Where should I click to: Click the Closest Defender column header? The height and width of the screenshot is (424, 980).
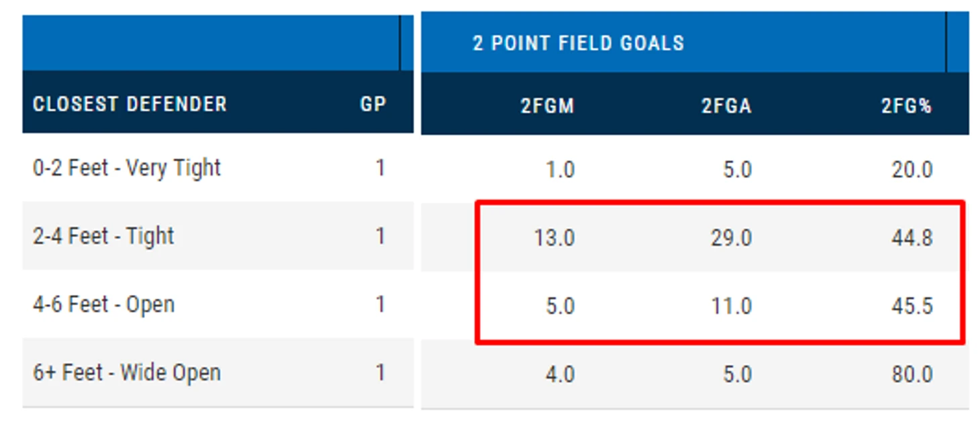click(x=130, y=105)
